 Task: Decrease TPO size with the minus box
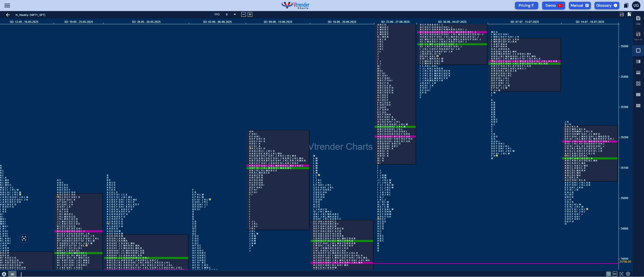244,14
